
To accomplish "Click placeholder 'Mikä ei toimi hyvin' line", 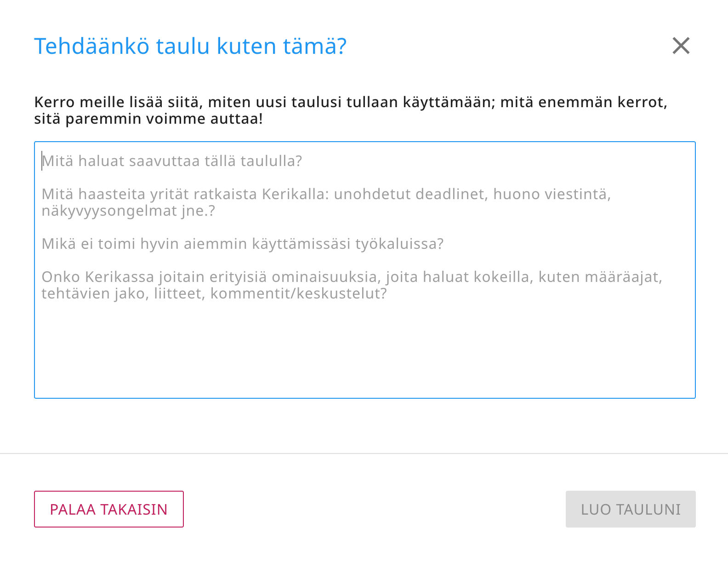I will (242, 244).
